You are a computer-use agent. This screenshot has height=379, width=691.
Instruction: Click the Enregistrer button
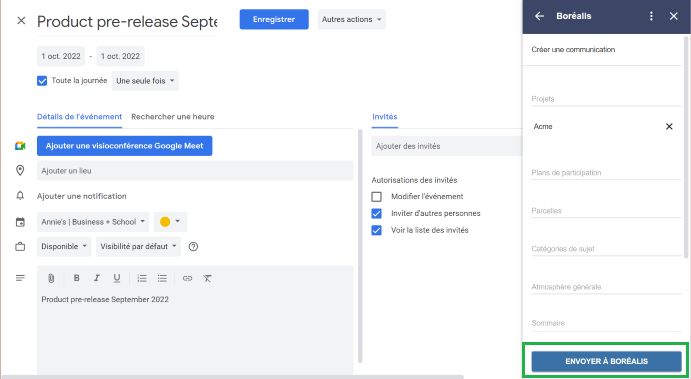(274, 19)
